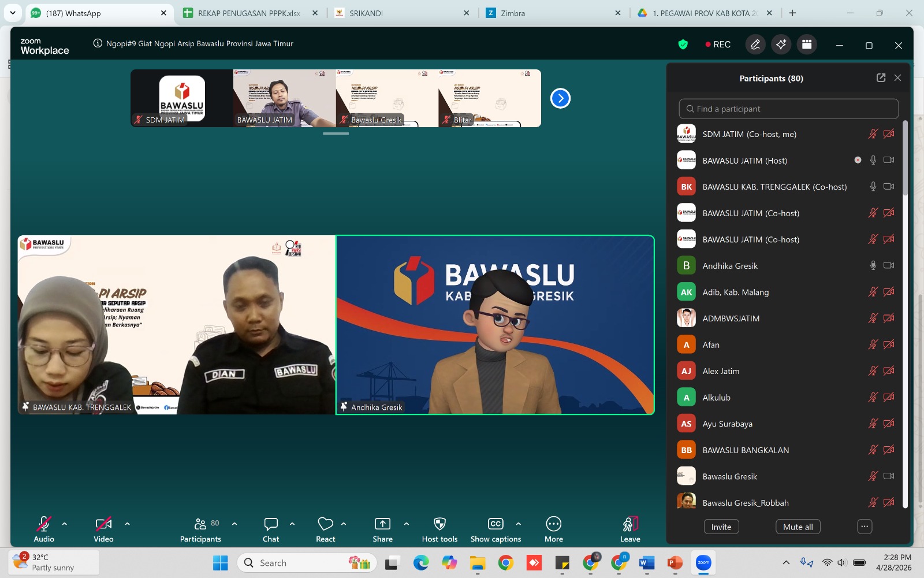Open Host tools shield icon
924x578 pixels.
pos(439,524)
